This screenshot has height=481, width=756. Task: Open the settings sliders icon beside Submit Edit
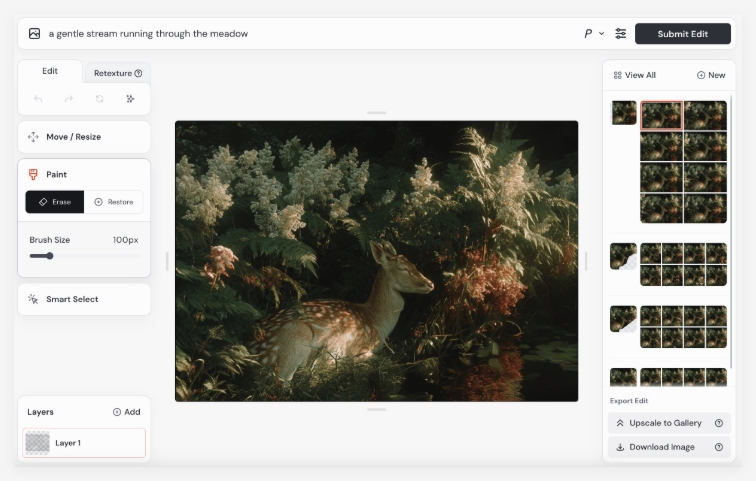[621, 34]
